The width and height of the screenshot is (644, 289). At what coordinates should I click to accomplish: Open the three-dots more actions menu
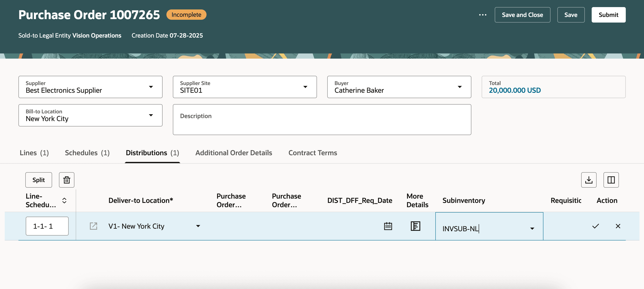click(483, 15)
